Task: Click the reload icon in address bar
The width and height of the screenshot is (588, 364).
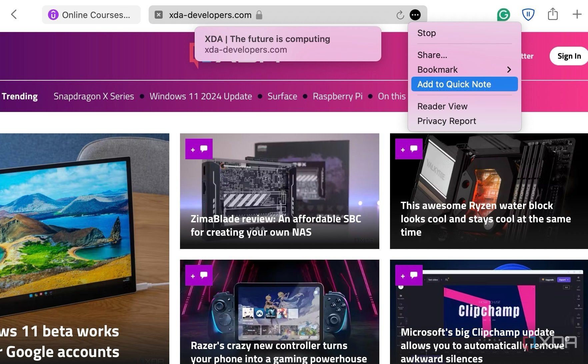Action: [x=400, y=15]
